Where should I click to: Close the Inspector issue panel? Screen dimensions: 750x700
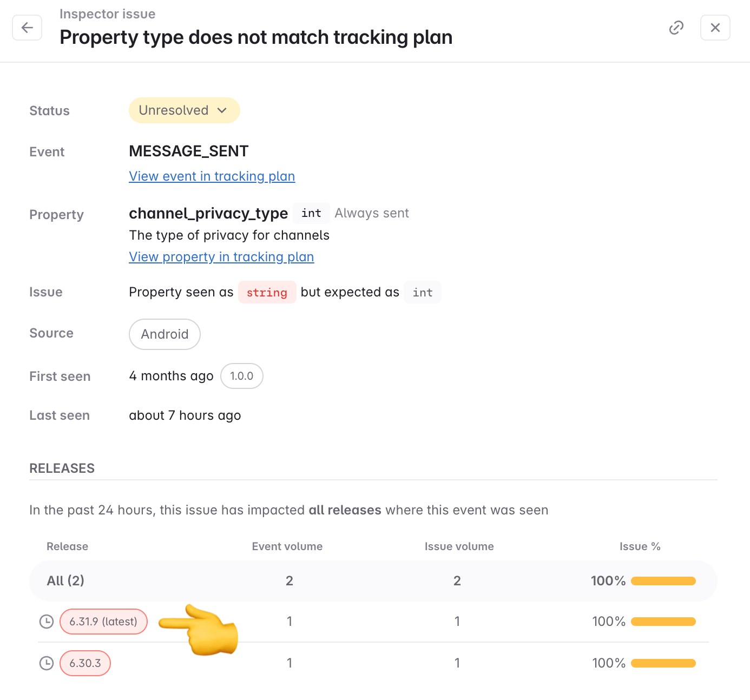(x=715, y=28)
